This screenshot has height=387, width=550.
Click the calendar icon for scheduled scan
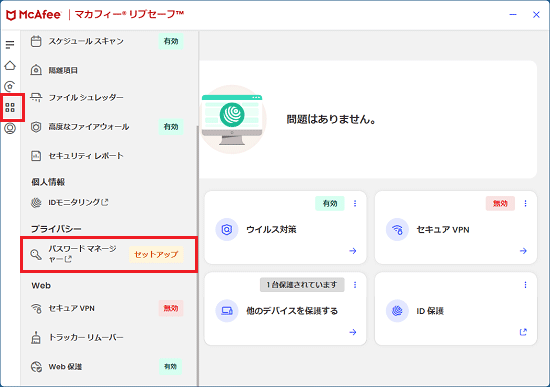point(36,41)
